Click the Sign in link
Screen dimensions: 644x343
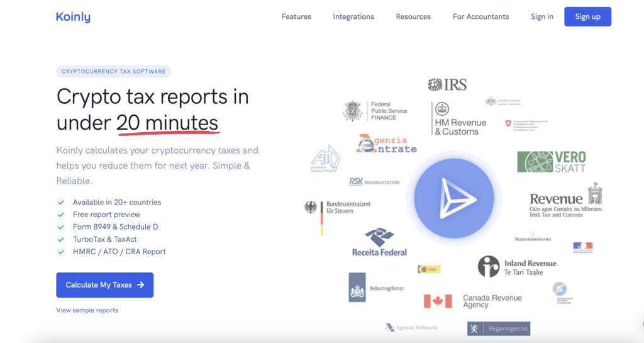coord(541,17)
